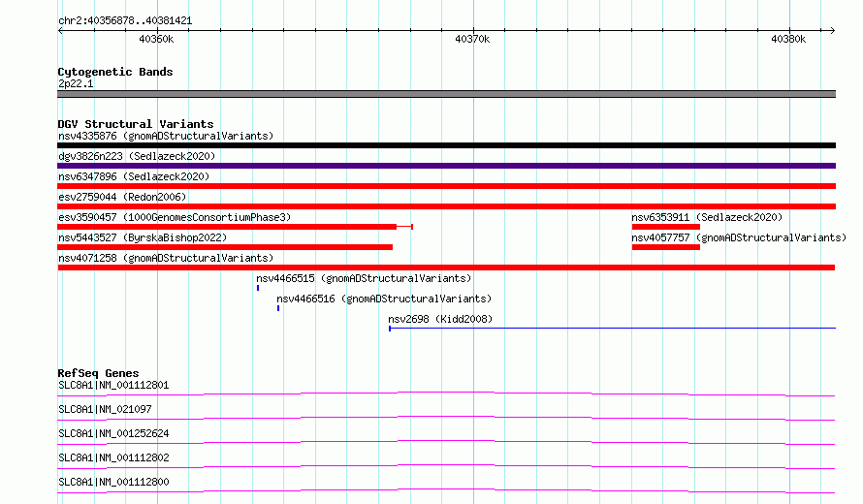Image resolution: width=863 pixels, height=504 pixels.
Task: Open variant label nsv4466516 (gnomADStructuralVariants)
Action: click(384, 299)
